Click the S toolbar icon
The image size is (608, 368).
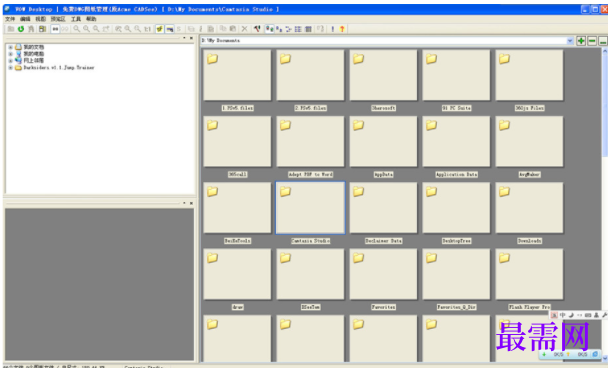pyautogui.click(x=179, y=29)
